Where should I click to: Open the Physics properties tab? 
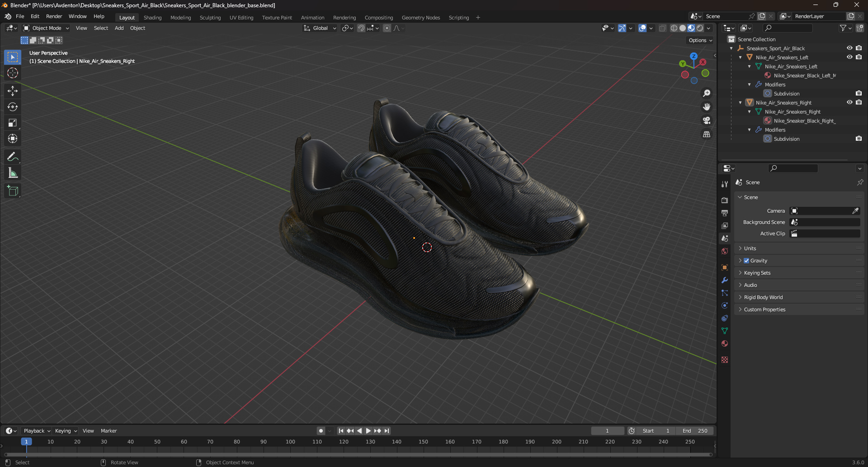725,305
